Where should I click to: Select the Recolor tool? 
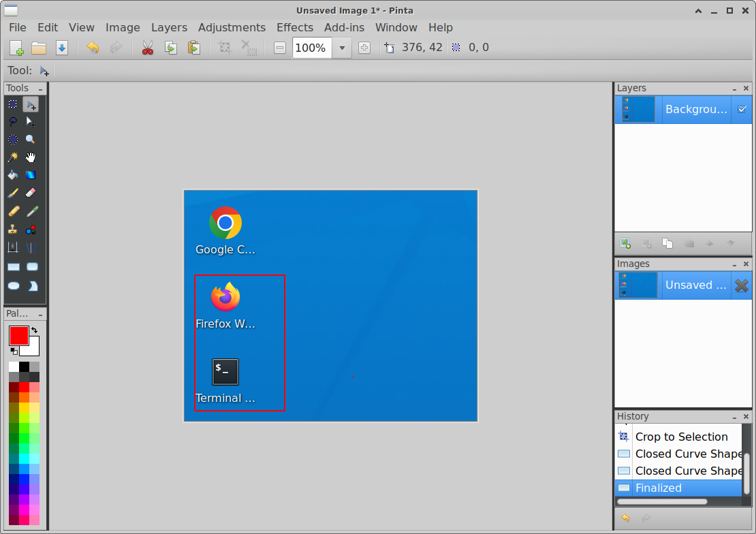(x=31, y=230)
